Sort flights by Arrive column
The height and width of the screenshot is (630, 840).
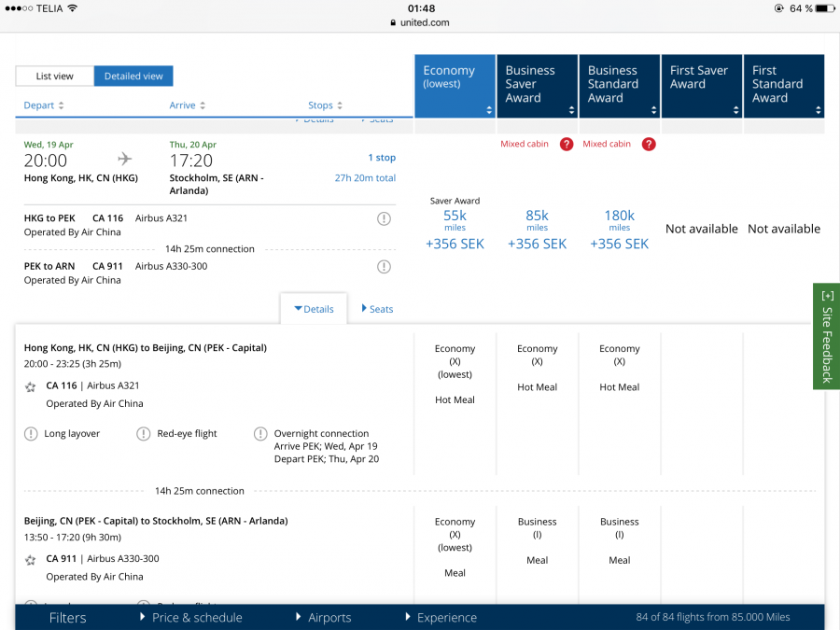[x=188, y=105]
